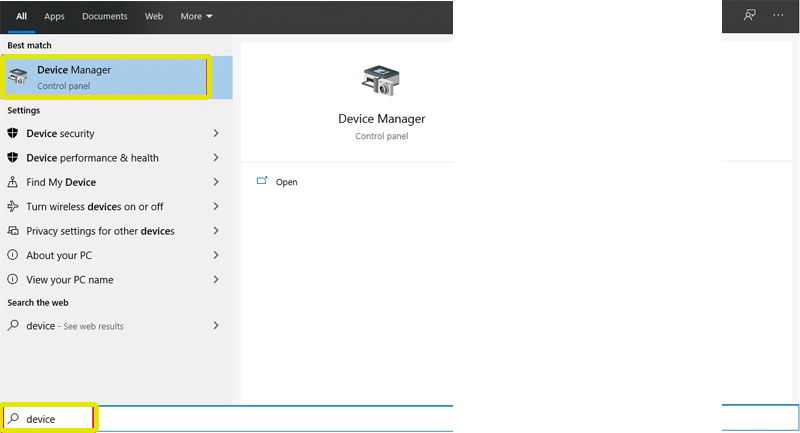Select the About your PC setting

coord(116,255)
